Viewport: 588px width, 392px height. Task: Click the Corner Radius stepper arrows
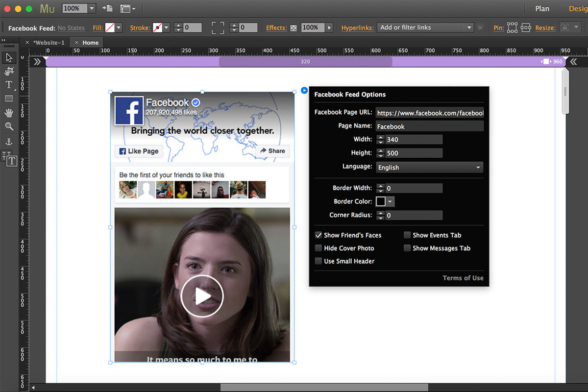click(381, 215)
